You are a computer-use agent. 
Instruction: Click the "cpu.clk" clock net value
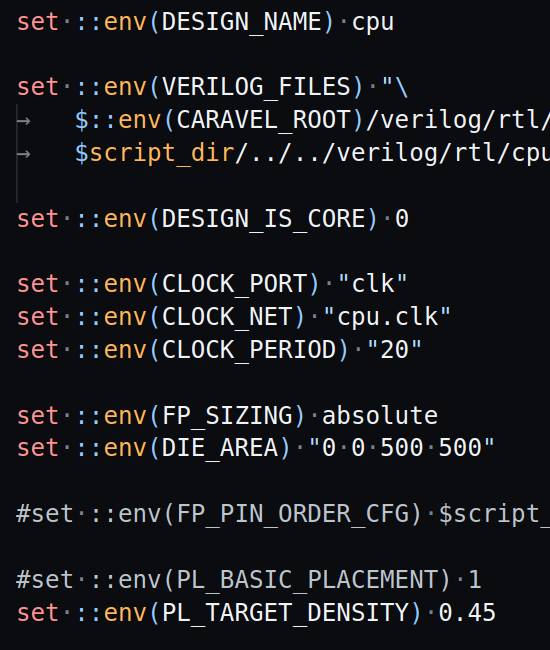tap(387, 317)
